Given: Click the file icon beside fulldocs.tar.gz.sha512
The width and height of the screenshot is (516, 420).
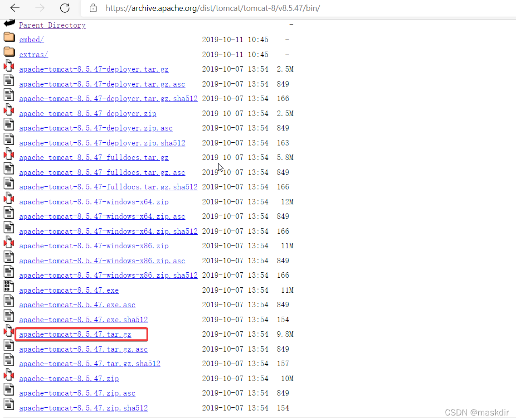Looking at the screenshot, I should pos(9,183).
